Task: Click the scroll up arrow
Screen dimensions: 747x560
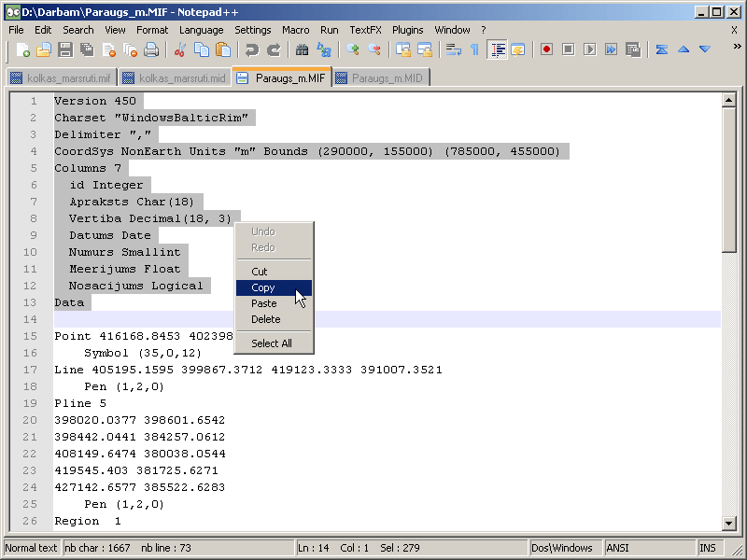Action: click(729, 100)
